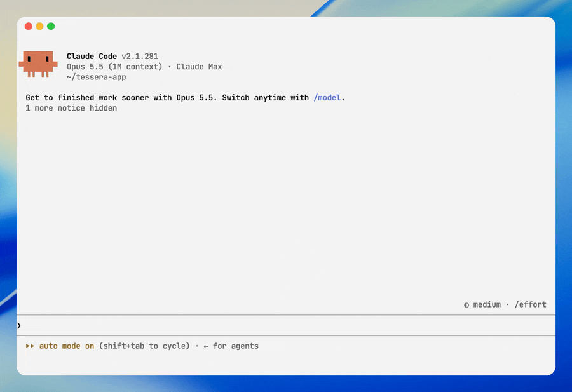Screen dimensions: 572x392
Task: Click the Claude Code version v2.1.281 text
Action: pos(140,57)
